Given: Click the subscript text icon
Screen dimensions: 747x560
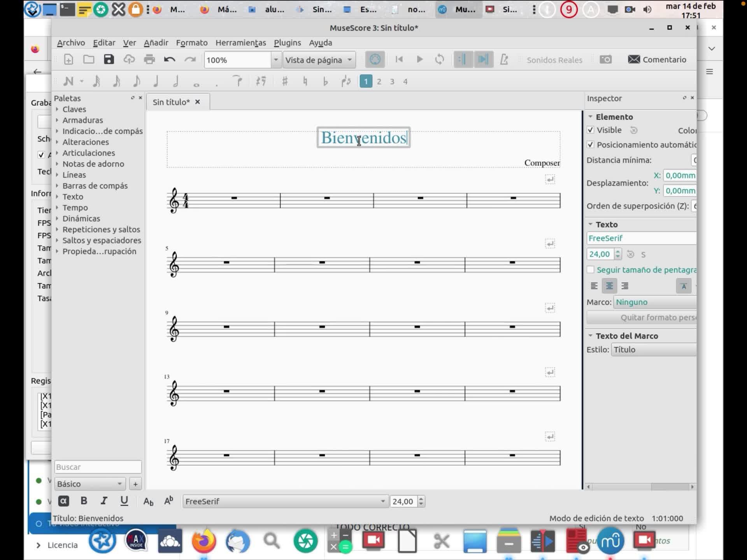Looking at the screenshot, I should 148,501.
